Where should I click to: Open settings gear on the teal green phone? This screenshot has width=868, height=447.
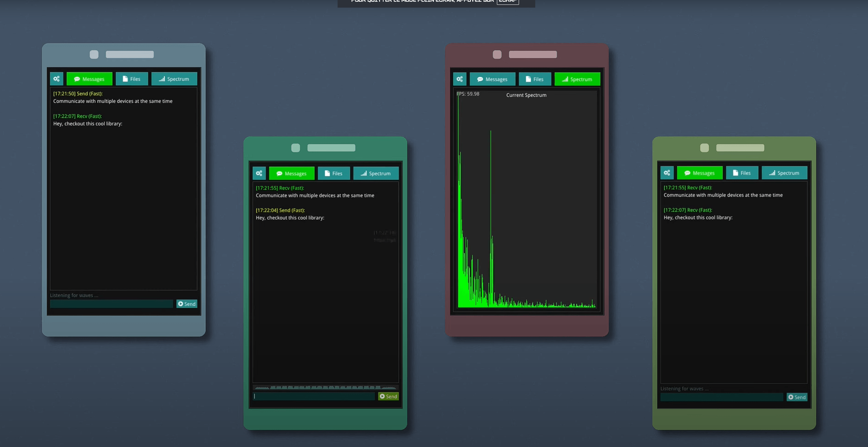[x=259, y=173]
